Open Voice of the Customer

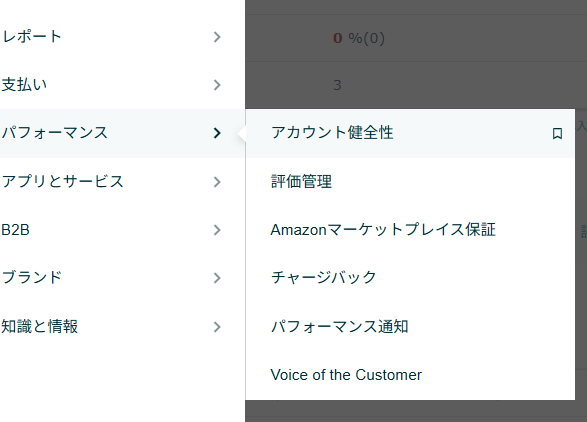pyautogui.click(x=346, y=375)
